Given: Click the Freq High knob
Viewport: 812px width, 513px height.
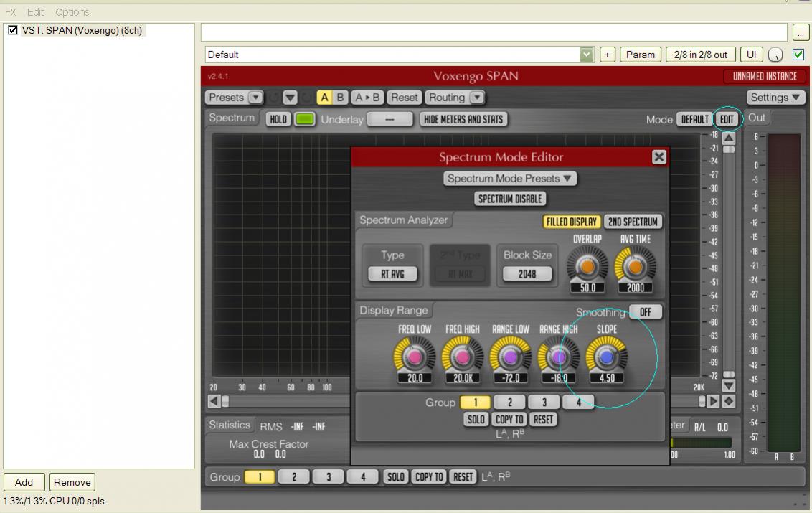Looking at the screenshot, I should 462,357.
